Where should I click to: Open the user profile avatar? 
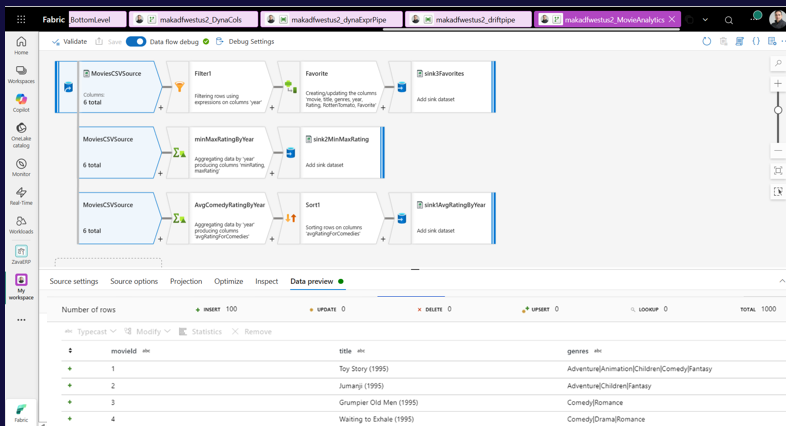point(776,19)
